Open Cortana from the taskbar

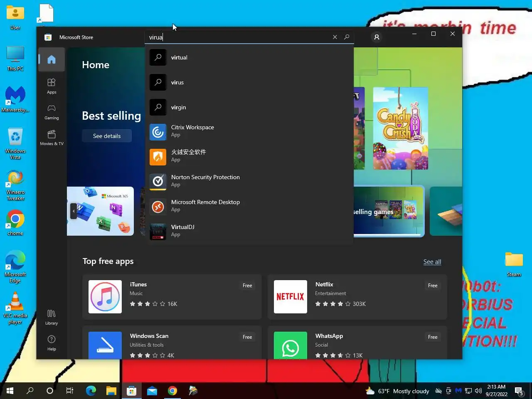pos(50,391)
